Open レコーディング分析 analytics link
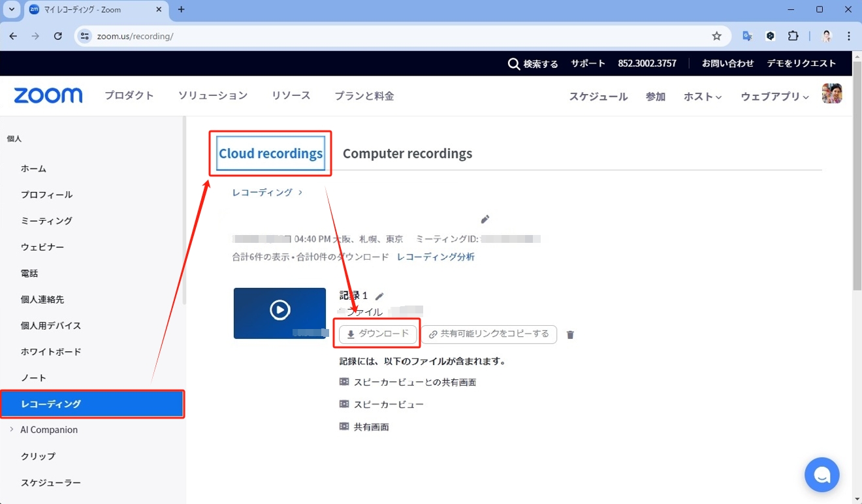 point(435,257)
